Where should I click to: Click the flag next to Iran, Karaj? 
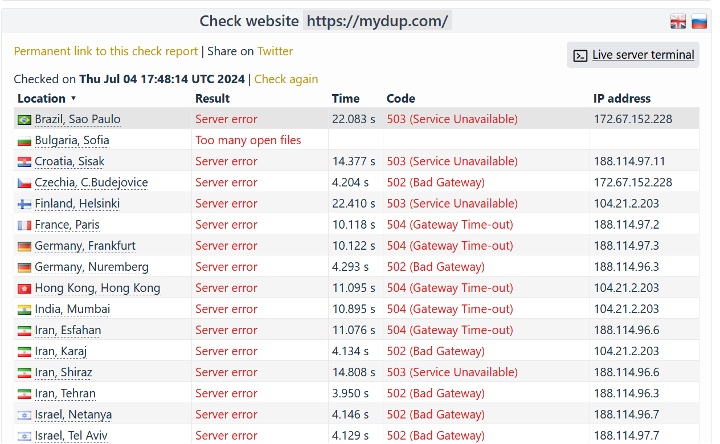tap(24, 352)
